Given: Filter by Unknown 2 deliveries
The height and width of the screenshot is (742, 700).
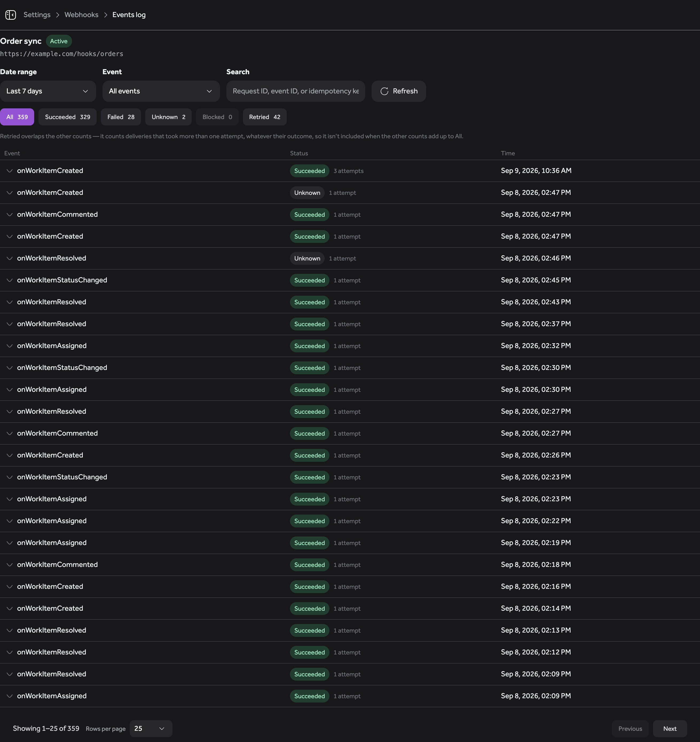Looking at the screenshot, I should (168, 117).
